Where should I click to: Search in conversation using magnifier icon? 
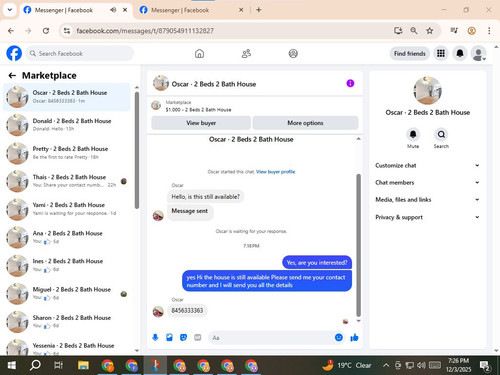click(441, 134)
